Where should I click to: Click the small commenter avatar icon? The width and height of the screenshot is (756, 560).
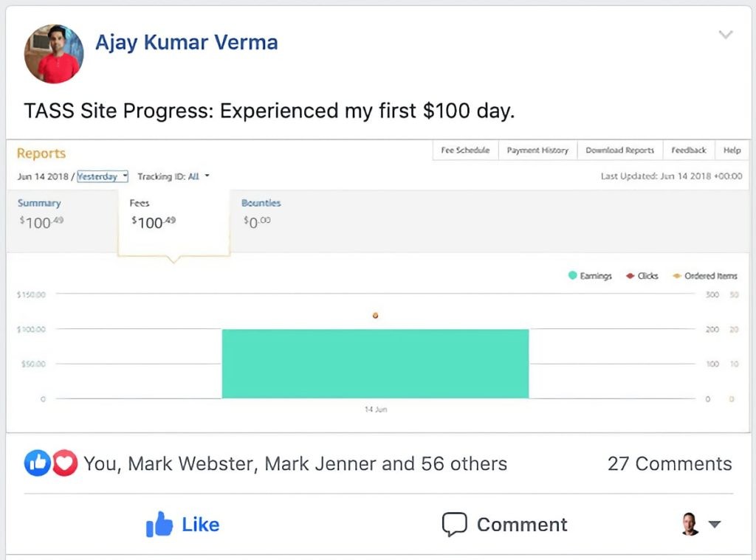pos(690,525)
